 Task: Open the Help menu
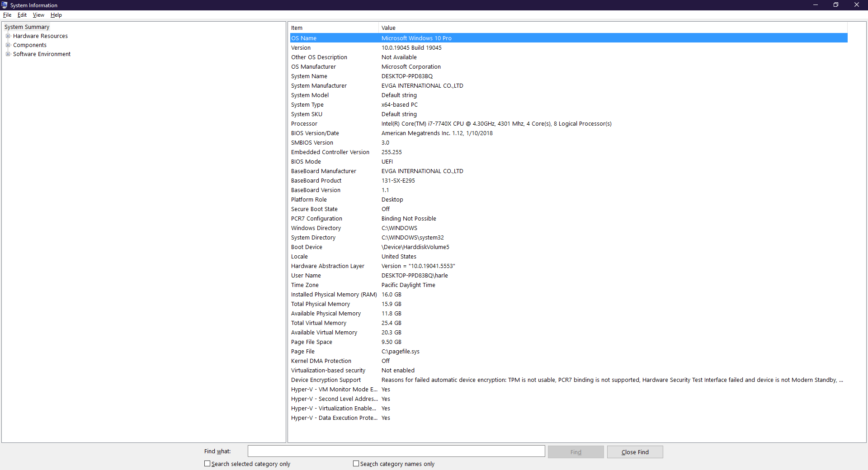point(56,15)
